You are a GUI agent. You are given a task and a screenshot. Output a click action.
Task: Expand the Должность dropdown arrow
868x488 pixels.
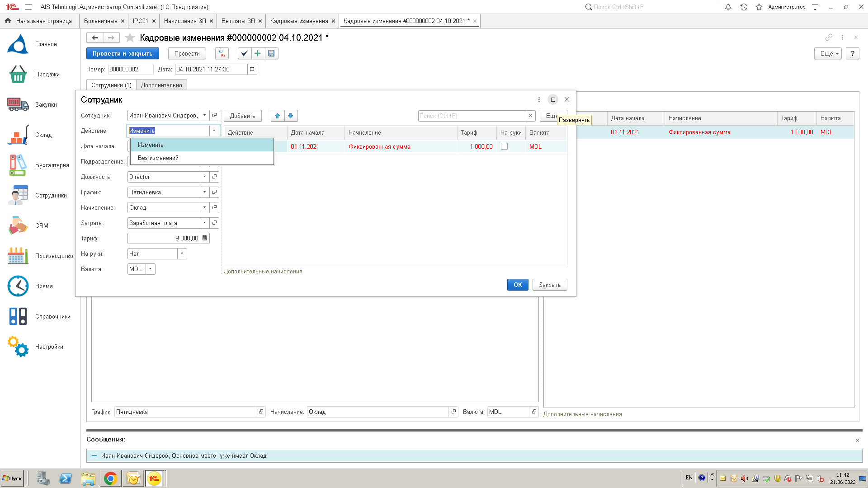pyautogui.click(x=205, y=177)
